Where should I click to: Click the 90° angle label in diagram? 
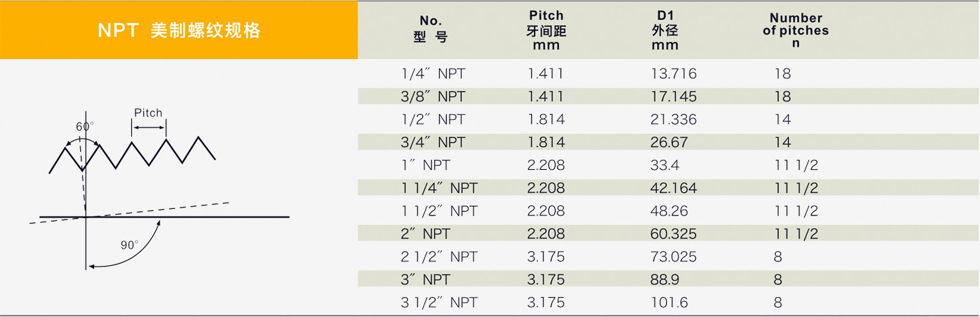pyautogui.click(x=129, y=245)
